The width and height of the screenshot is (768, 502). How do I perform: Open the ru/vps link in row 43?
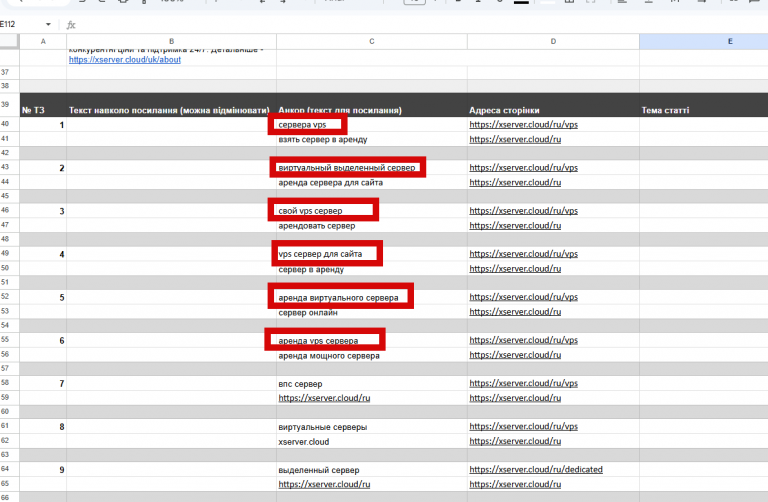pos(524,167)
